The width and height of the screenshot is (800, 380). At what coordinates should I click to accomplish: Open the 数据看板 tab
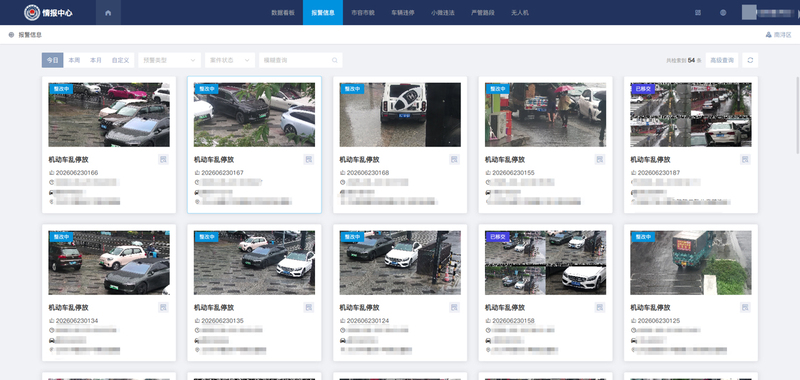[x=283, y=13]
